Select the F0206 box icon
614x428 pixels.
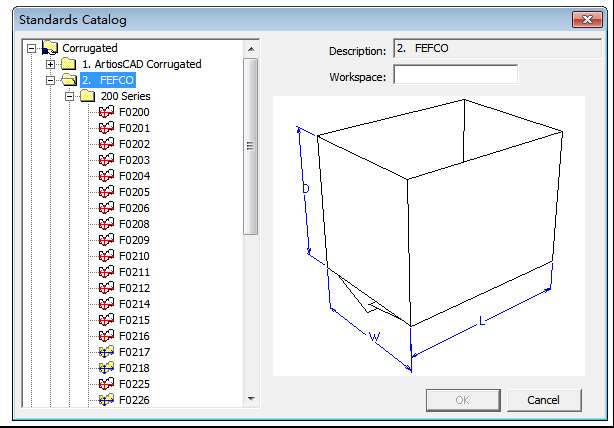tap(107, 208)
